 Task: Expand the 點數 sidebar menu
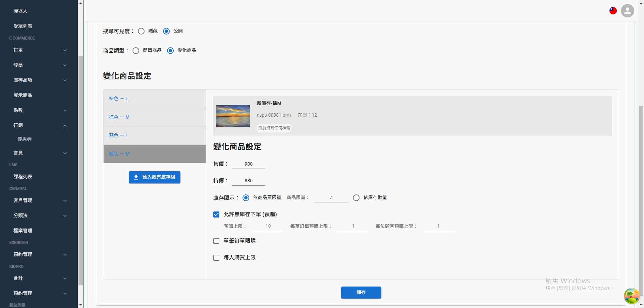(x=39, y=111)
